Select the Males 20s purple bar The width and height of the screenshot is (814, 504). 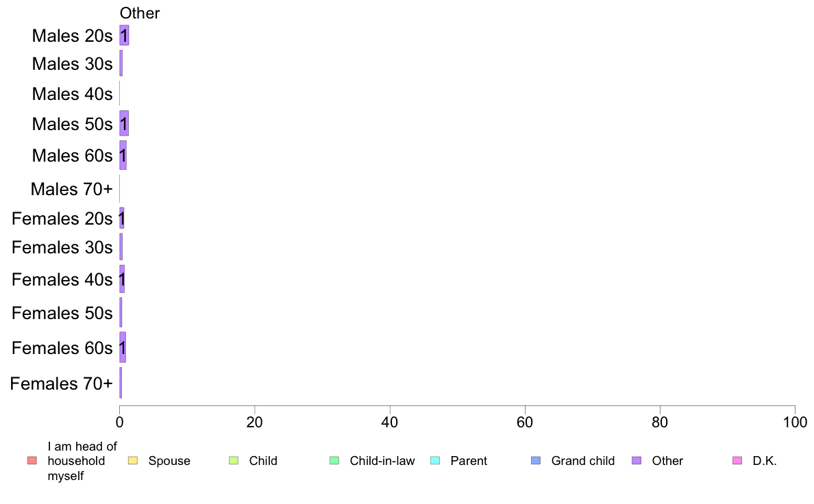124,36
